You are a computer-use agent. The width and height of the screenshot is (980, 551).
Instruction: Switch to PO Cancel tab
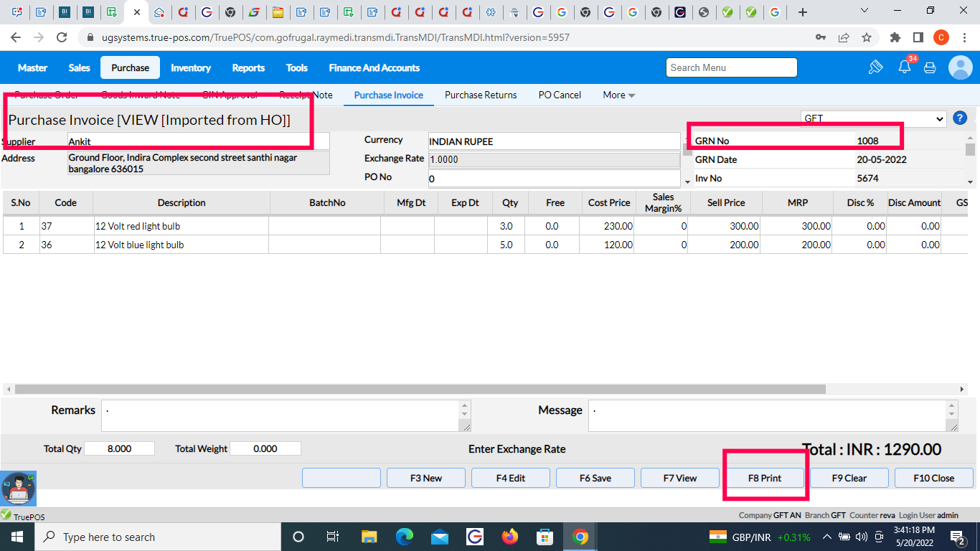[560, 95]
